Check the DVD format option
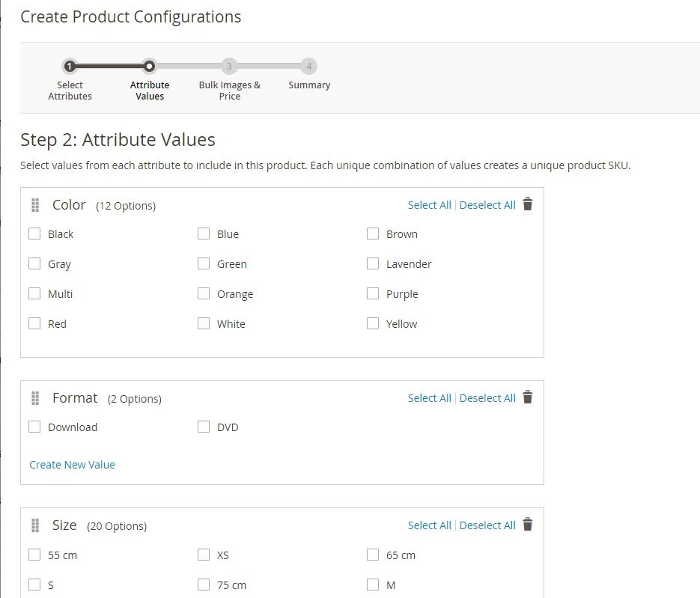Image resolution: width=700 pixels, height=598 pixels. 204,427
